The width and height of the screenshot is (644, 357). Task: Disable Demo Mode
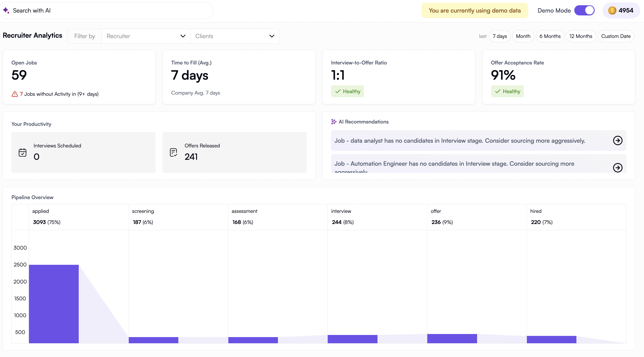(584, 10)
